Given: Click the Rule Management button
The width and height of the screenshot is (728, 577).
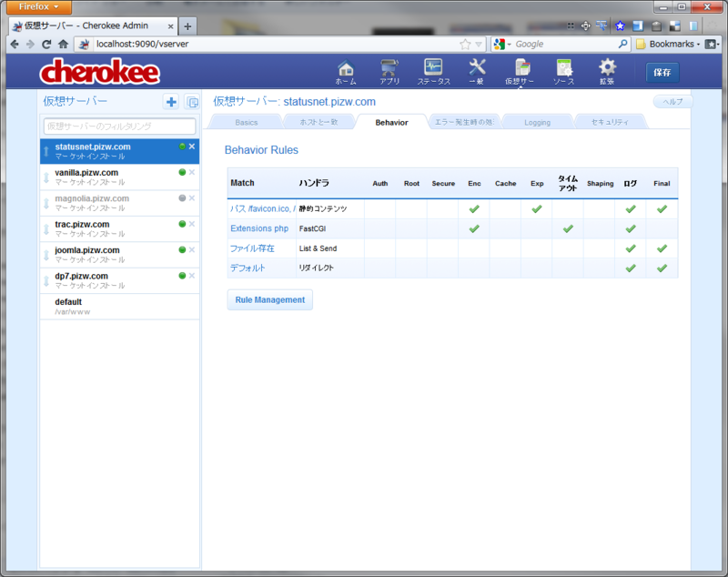Looking at the screenshot, I should (x=269, y=299).
